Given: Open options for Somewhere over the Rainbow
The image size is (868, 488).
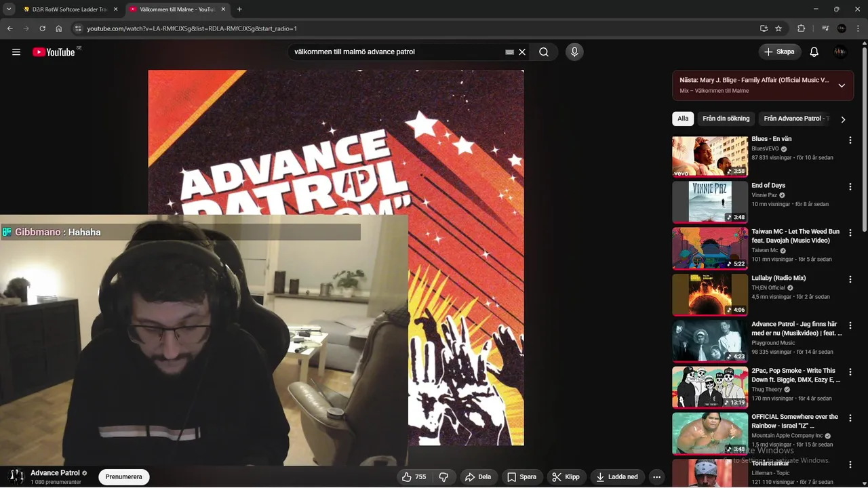Looking at the screenshot, I should click(850, 418).
